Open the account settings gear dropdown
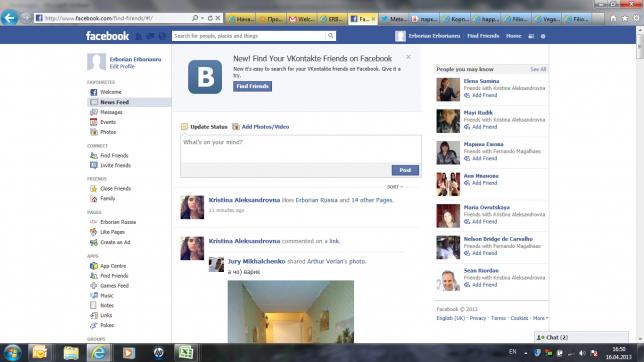 pos(543,36)
